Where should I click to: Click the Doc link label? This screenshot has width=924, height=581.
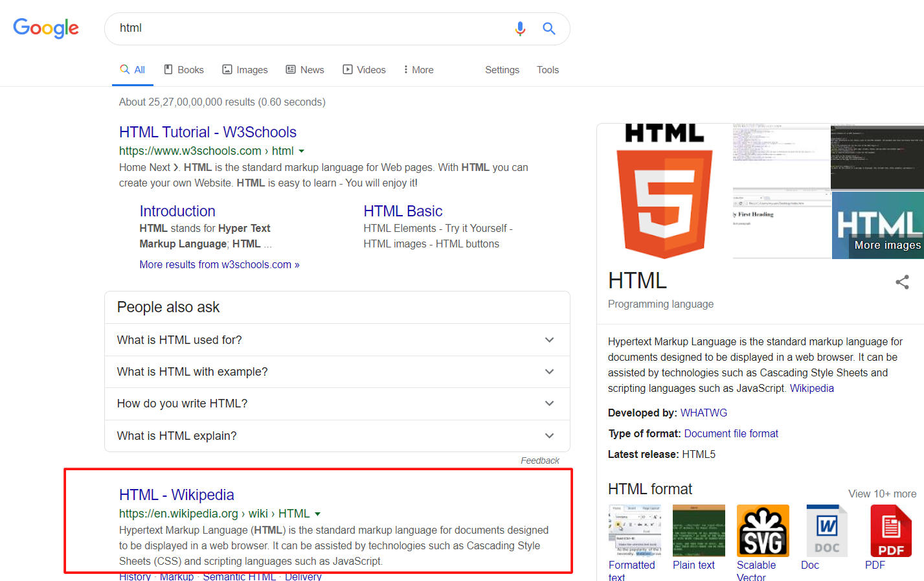click(x=810, y=565)
